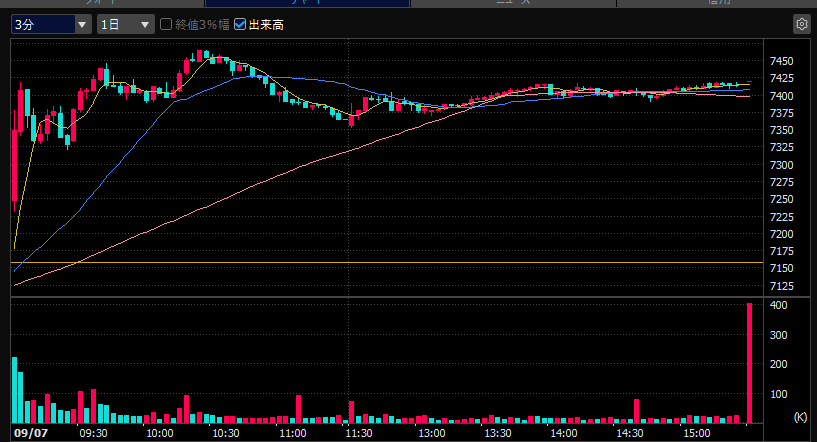
Task: Open the 3分 interval dropdown arrow
Action: point(82,24)
